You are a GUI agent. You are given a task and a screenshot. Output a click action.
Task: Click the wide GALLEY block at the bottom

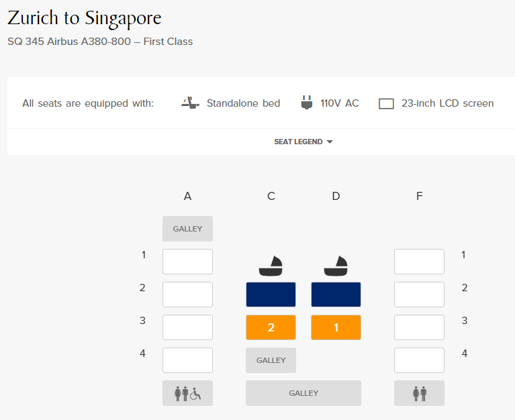303,393
